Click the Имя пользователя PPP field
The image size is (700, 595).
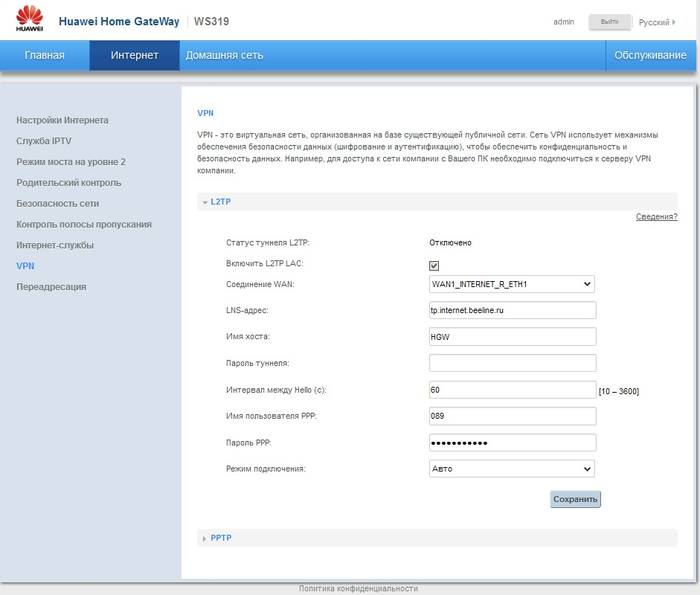click(x=510, y=415)
